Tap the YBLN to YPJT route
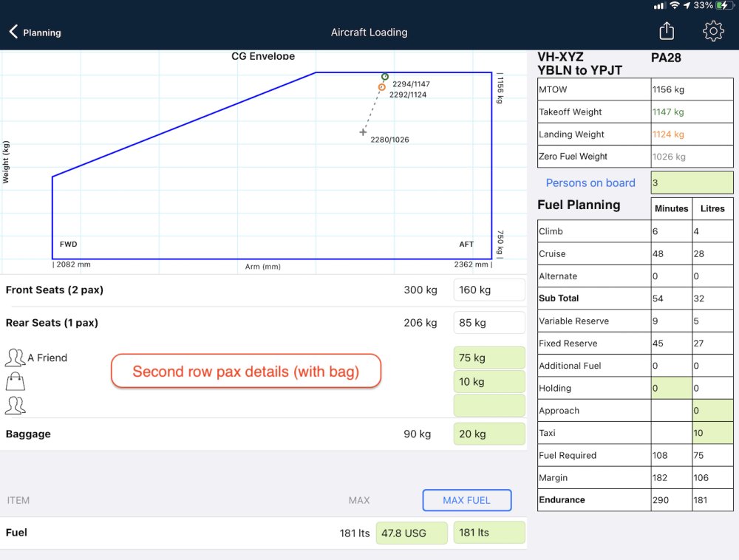This screenshot has width=739, height=560. coord(579,70)
